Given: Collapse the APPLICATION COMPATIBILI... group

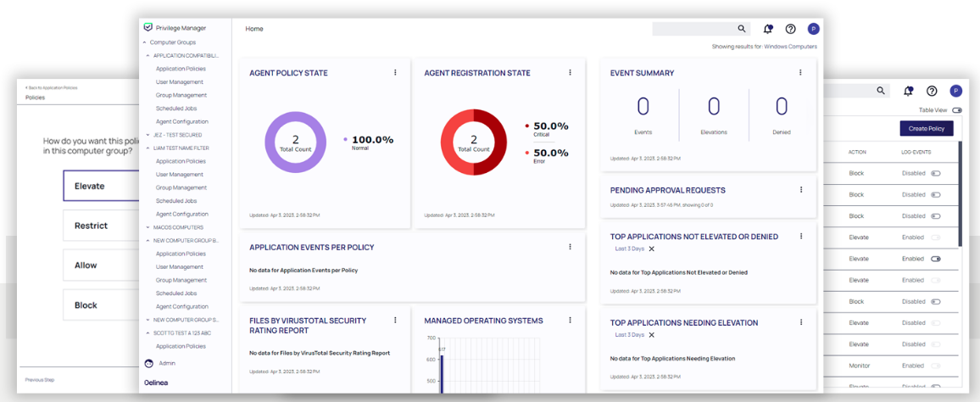Looking at the screenshot, I should click(x=148, y=56).
